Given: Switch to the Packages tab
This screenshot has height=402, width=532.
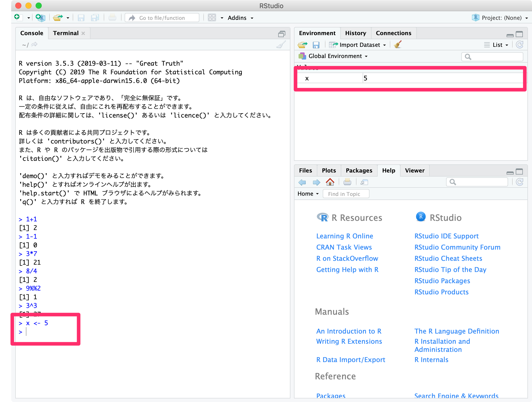Looking at the screenshot, I should pos(359,170).
